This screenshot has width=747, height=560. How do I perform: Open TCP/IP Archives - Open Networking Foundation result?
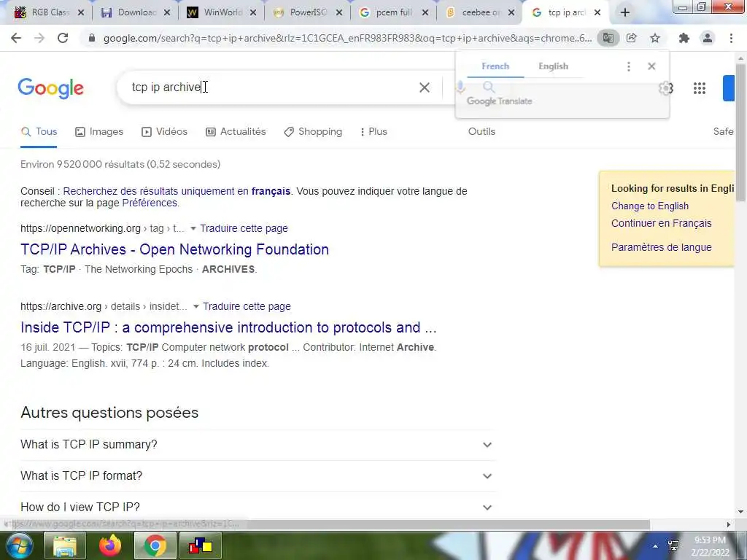pyautogui.click(x=174, y=249)
